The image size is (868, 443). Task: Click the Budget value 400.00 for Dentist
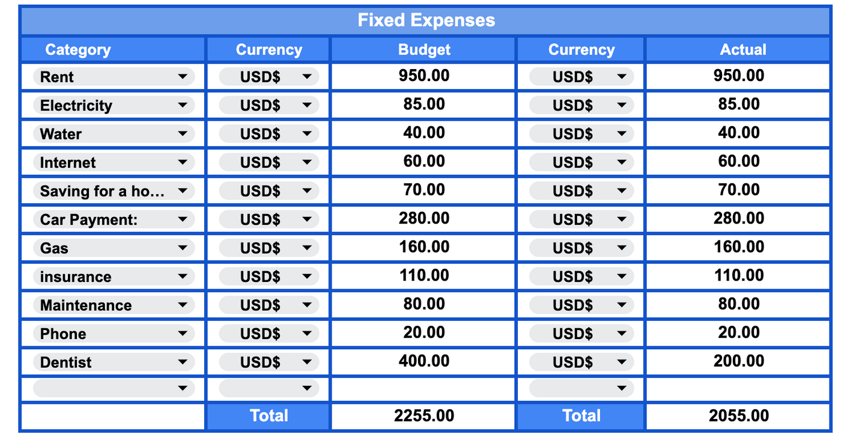point(423,361)
